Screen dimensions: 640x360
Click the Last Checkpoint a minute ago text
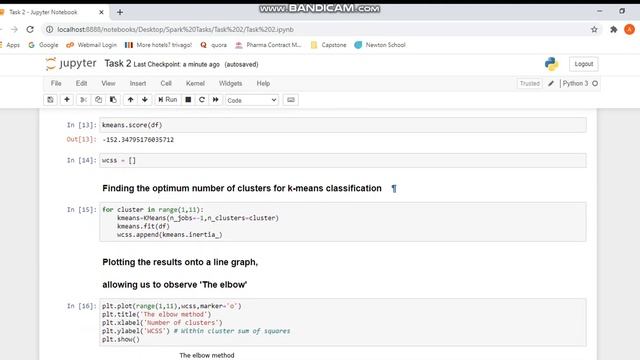click(x=176, y=64)
